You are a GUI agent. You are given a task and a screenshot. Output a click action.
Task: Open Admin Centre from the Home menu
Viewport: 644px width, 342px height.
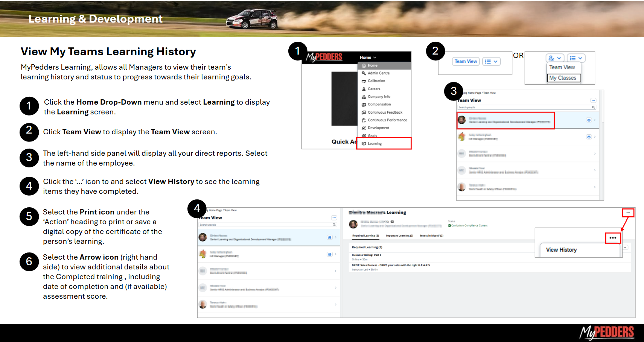(x=378, y=73)
